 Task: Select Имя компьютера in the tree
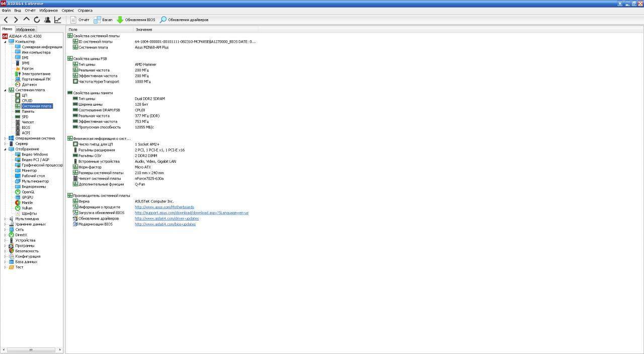36,52
